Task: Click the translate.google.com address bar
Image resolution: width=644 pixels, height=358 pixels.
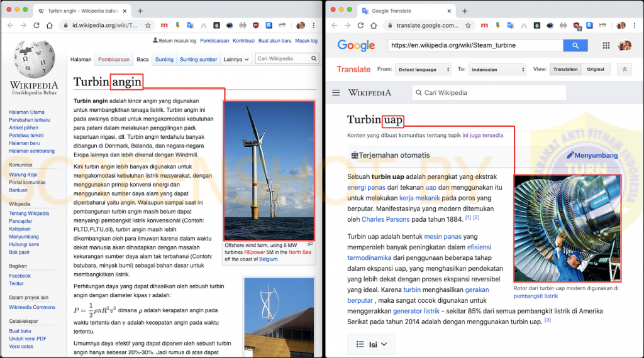Action: tap(427, 25)
